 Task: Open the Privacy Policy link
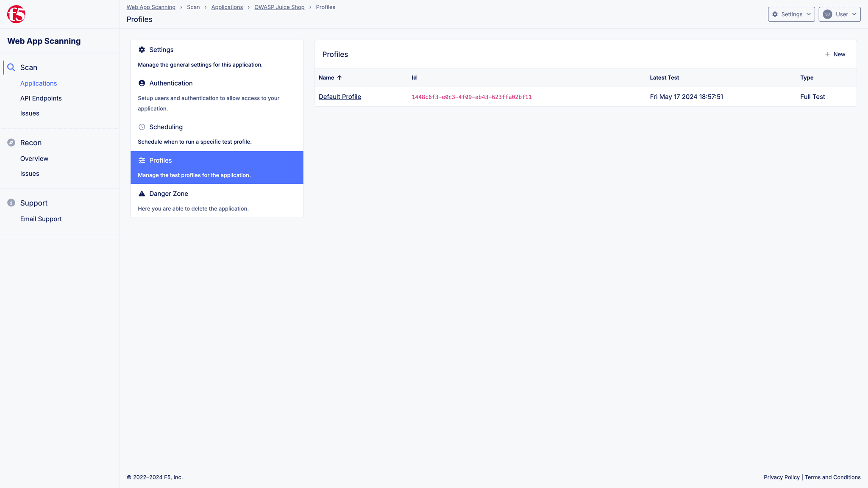pyautogui.click(x=781, y=477)
